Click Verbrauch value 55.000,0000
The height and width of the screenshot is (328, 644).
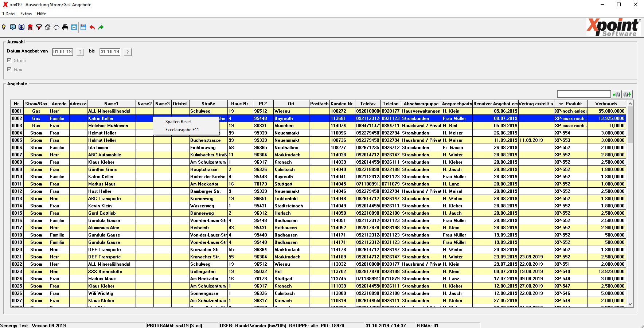(606, 111)
